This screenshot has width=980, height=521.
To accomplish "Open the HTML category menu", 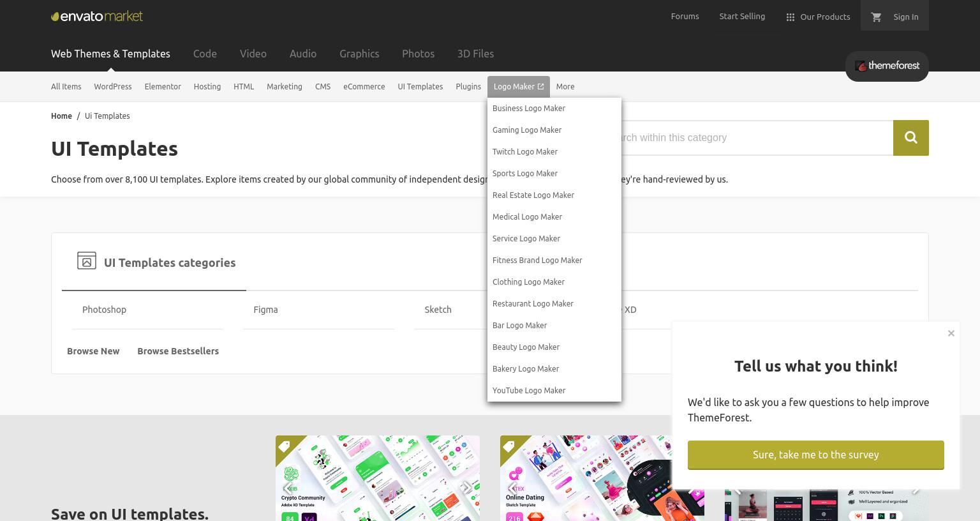I will [244, 86].
